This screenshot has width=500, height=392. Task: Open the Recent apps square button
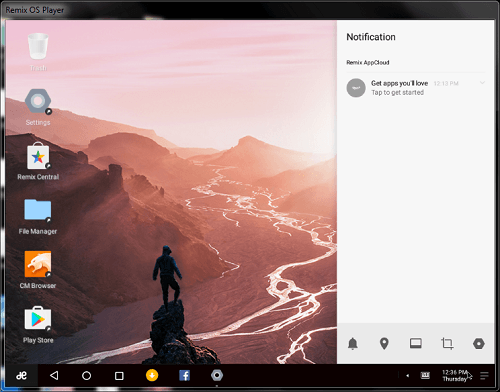click(119, 376)
